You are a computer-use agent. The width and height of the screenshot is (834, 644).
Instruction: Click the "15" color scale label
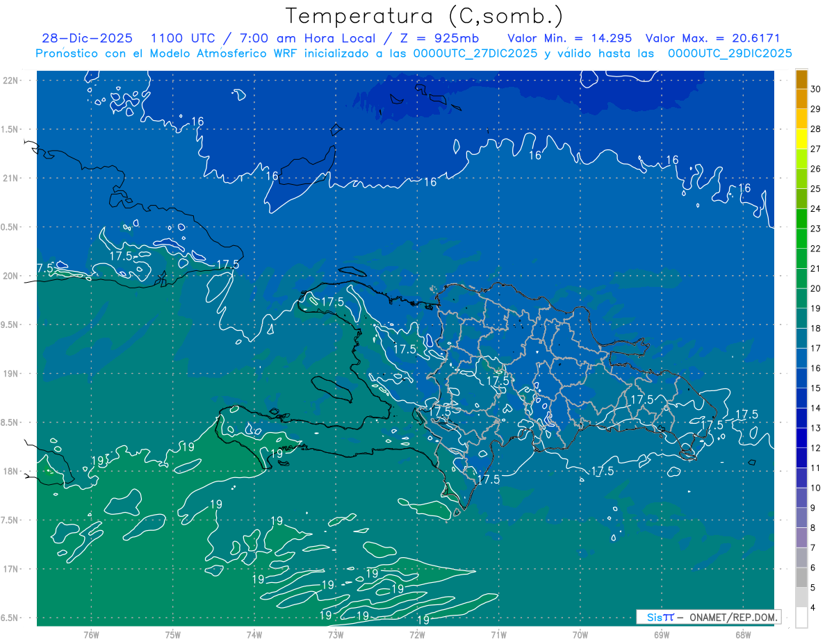(x=815, y=388)
